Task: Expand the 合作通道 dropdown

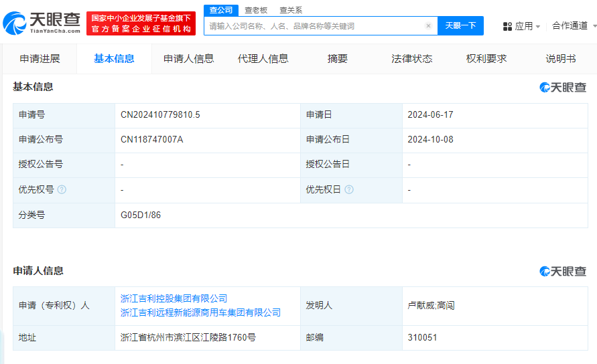Action: (574, 26)
